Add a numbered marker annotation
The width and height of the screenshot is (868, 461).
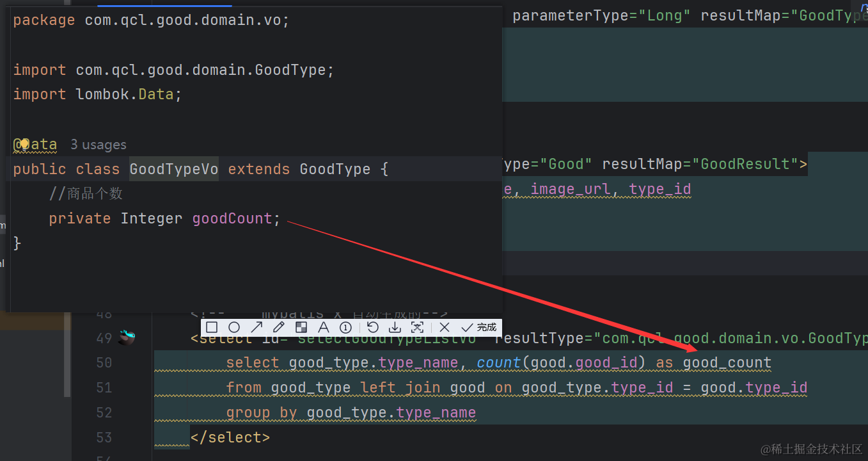[345, 327]
